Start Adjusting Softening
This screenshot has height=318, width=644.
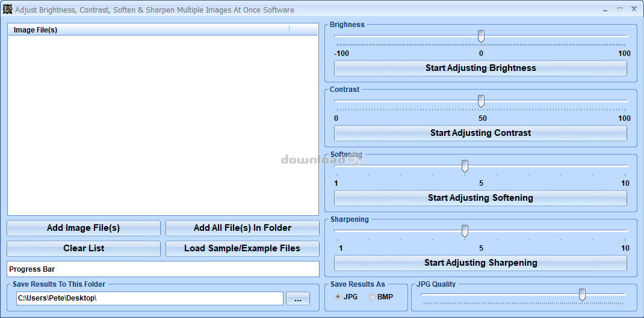coord(480,198)
